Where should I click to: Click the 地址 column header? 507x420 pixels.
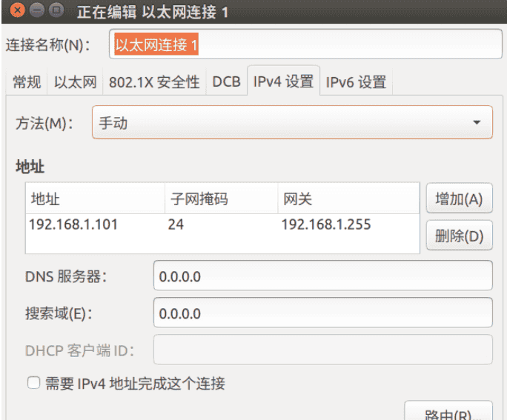coord(95,199)
